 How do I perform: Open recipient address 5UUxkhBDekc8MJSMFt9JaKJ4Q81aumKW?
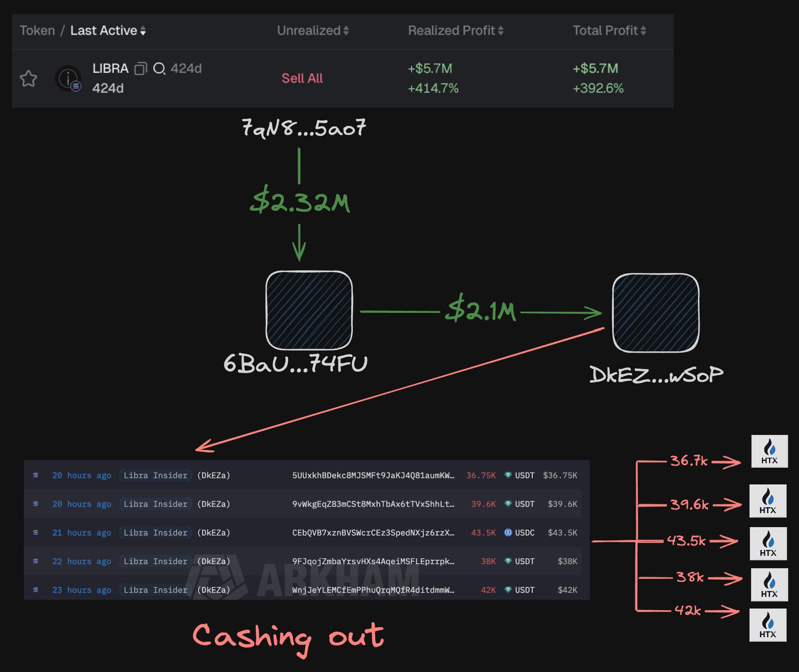pyautogui.click(x=373, y=475)
